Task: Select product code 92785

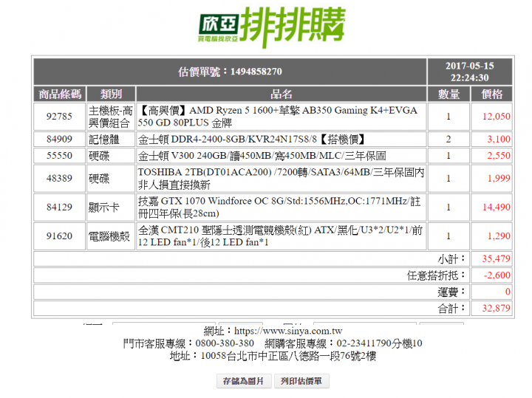Action: coord(59,116)
